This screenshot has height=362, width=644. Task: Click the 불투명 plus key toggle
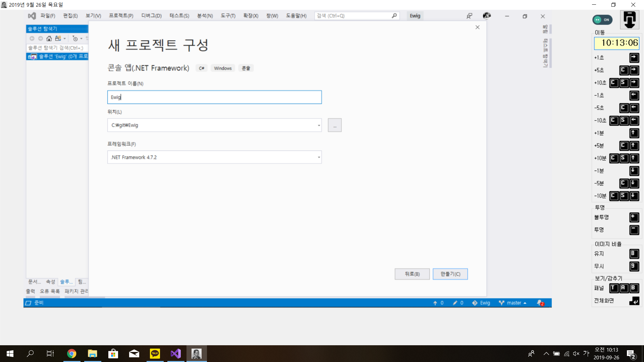634,217
